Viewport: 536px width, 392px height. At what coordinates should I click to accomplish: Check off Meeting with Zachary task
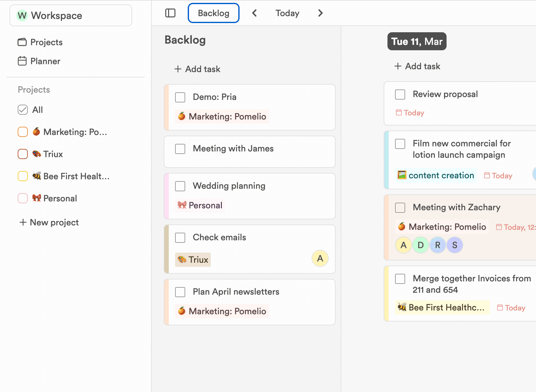(x=400, y=207)
